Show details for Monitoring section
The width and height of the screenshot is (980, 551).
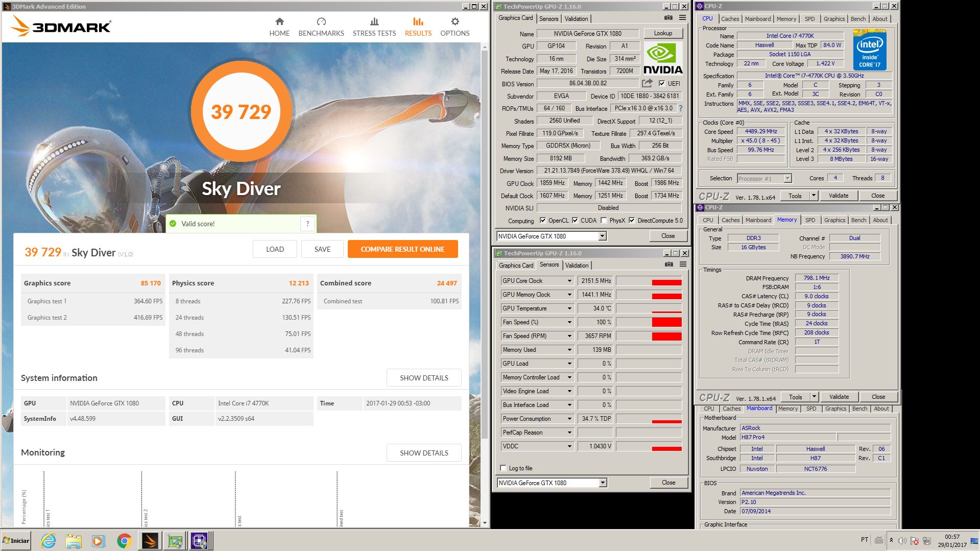click(424, 453)
